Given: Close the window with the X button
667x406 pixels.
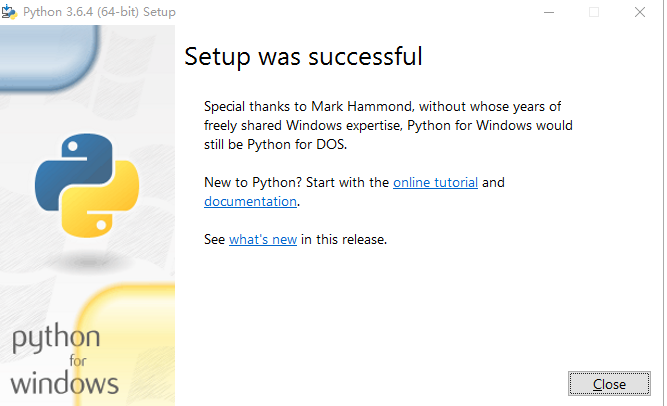Looking at the screenshot, I should 640,12.
